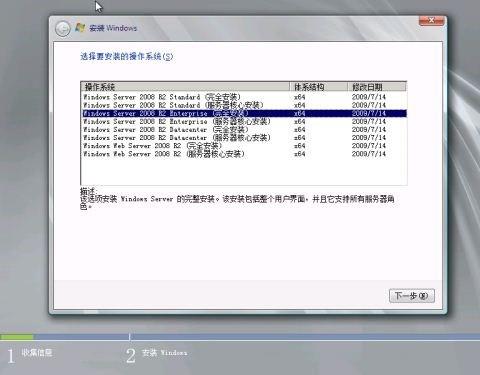
Task: Select Windows Web Server 2008 R2 server core
Action: (x=244, y=154)
